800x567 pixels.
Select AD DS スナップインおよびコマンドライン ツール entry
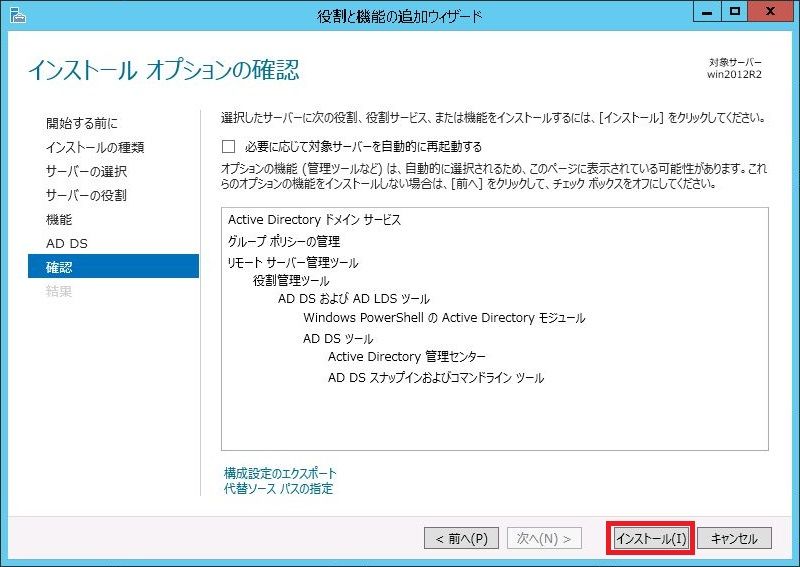[x=436, y=378]
